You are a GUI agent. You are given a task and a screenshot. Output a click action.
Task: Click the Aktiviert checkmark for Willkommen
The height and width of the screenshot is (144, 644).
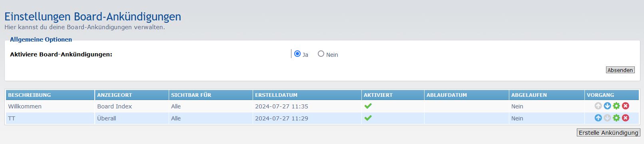pyautogui.click(x=368, y=106)
